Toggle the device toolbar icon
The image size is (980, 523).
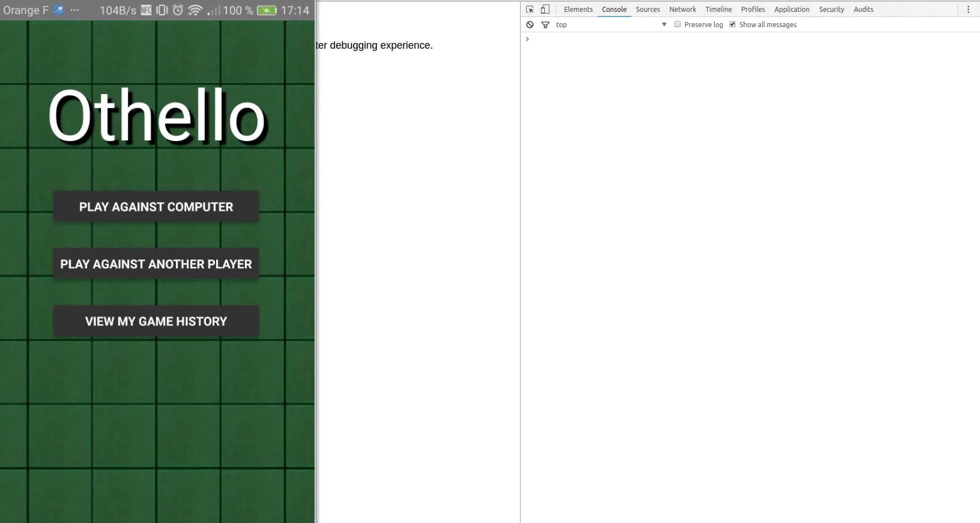tap(545, 10)
